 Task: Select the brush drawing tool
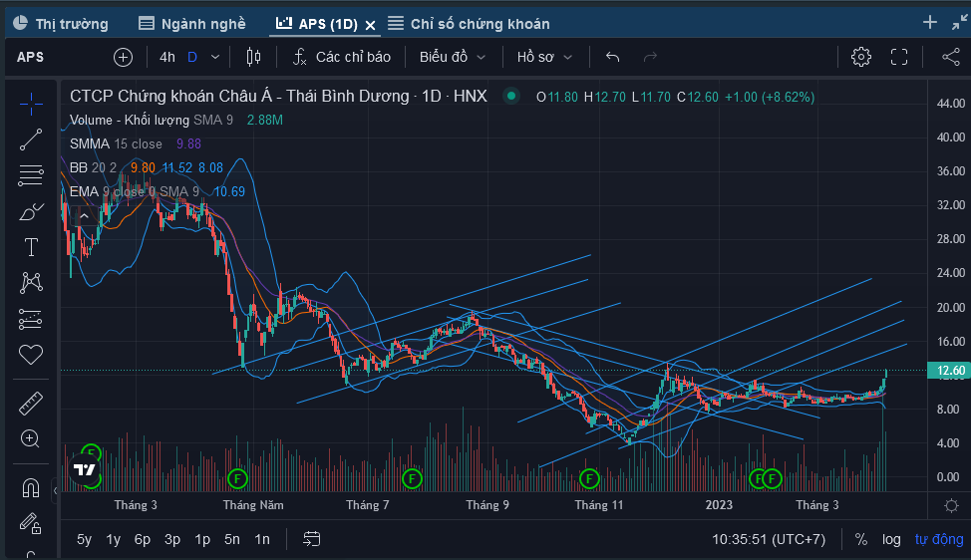pos(30,211)
